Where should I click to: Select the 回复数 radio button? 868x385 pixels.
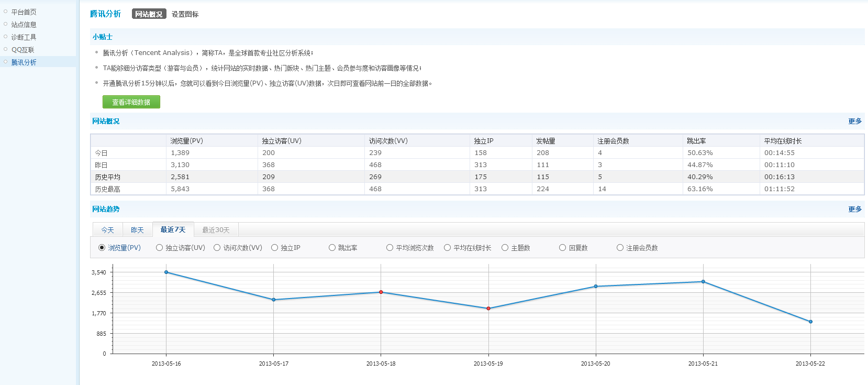point(562,248)
